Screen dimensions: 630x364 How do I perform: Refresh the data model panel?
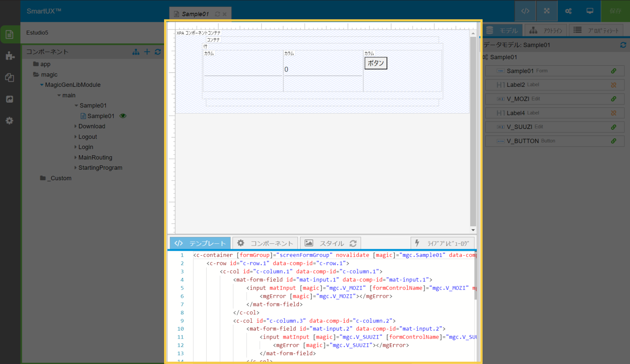[x=623, y=45]
